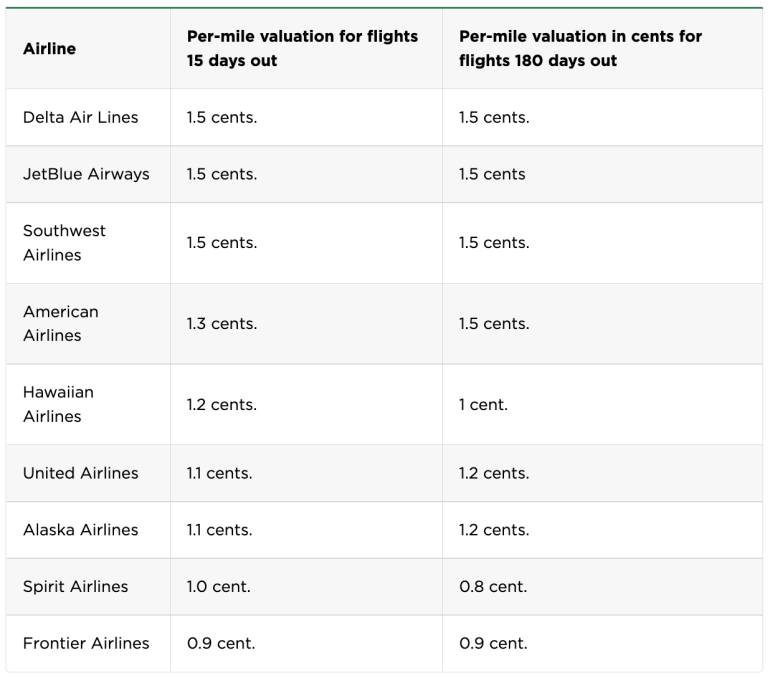Screen dimensions: 770x678
Task: Click the American Airlines row label
Action: pyautogui.click(x=61, y=324)
